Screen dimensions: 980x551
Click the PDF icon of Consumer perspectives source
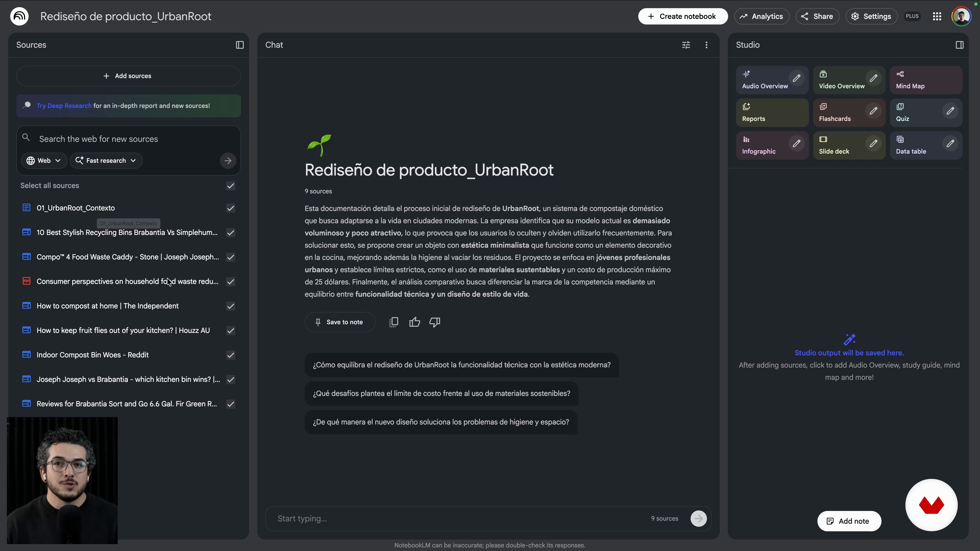(x=26, y=281)
